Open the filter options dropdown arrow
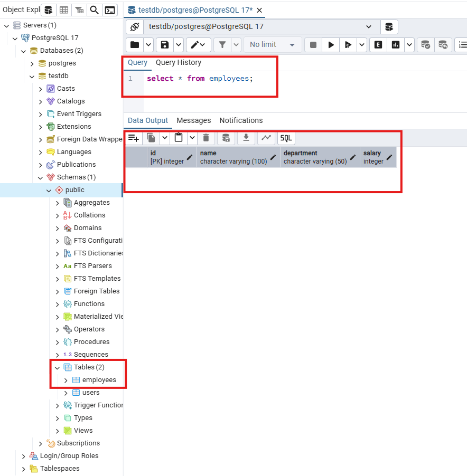The width and height of the screenshot is (467, 476). click(x=236, y=45)
